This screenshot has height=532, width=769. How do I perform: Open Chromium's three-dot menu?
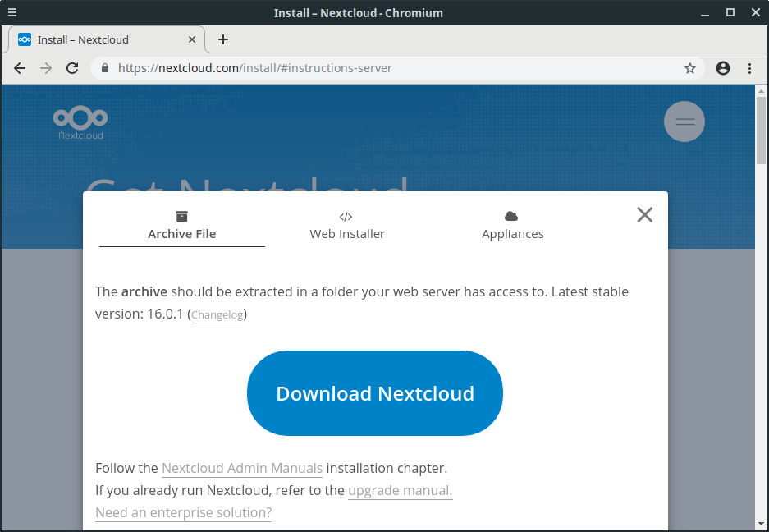[x=750, y=68]
